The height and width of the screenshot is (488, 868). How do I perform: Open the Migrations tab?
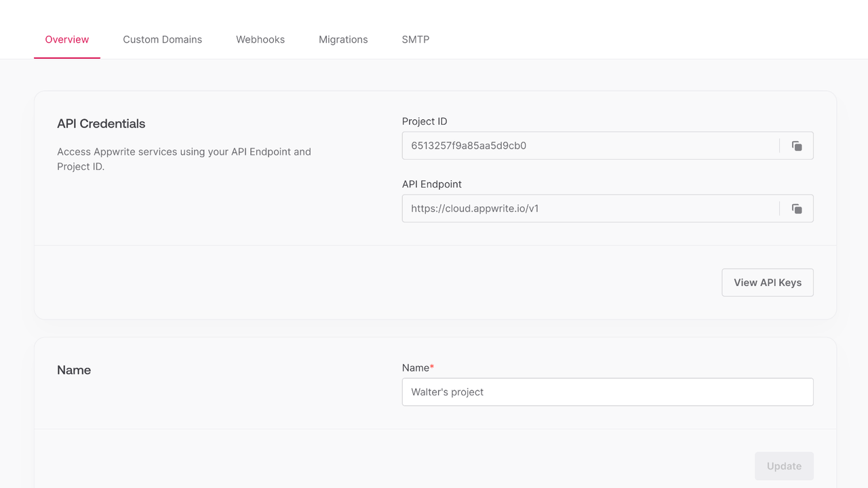click(343, 39)
